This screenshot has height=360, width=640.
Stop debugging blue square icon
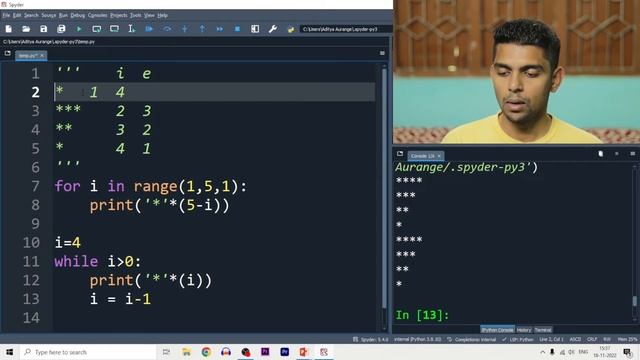(x=237, y=29)
